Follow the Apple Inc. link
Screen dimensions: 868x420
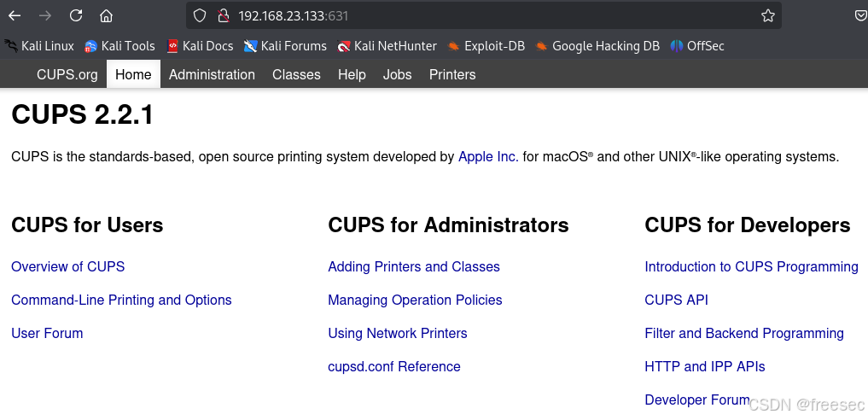488,156
